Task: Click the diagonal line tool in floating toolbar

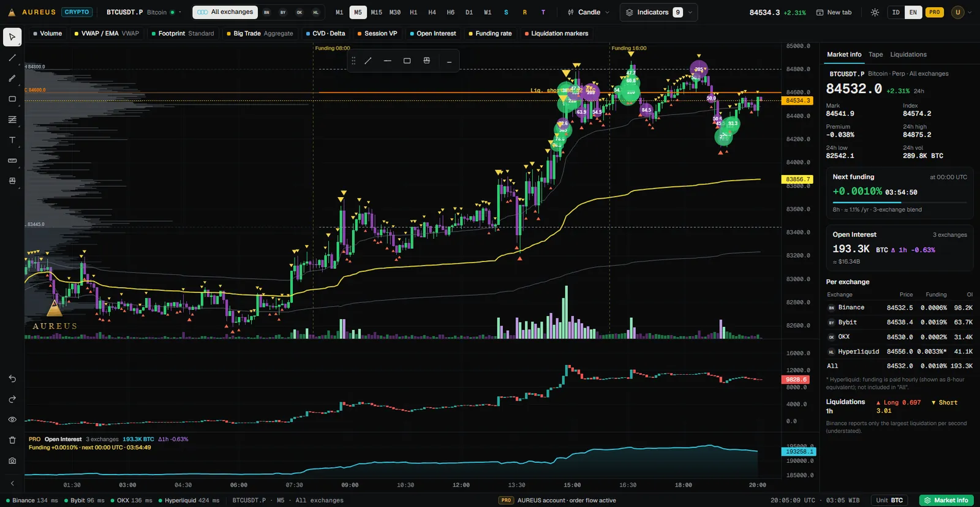Action: (x=368, y=61)
